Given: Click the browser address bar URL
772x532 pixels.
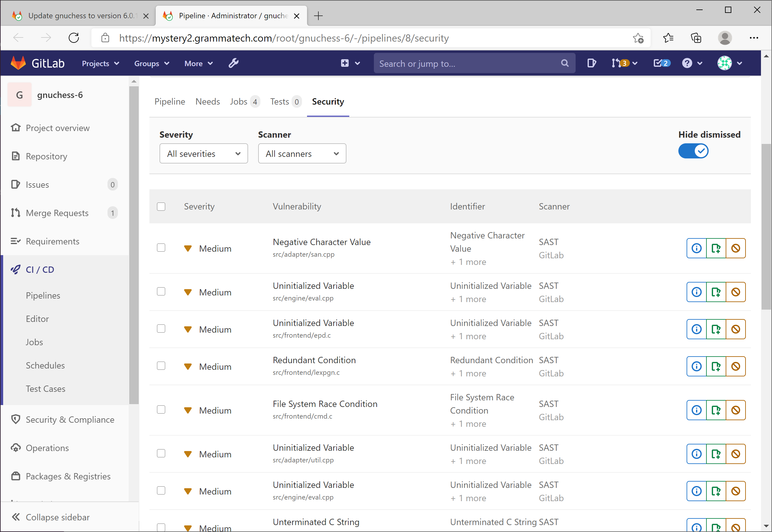Looking at the screenshot, I should tap(284, 38).
